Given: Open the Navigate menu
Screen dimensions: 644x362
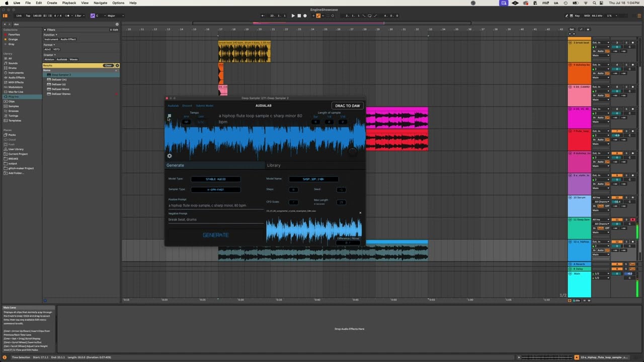Looking at the screenshot, I should pyautogui.click(x=100, y=3).
